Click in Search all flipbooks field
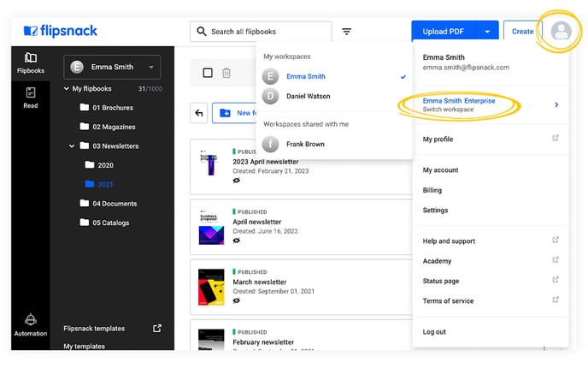This screenshot has width=588, height=368. 261,32
